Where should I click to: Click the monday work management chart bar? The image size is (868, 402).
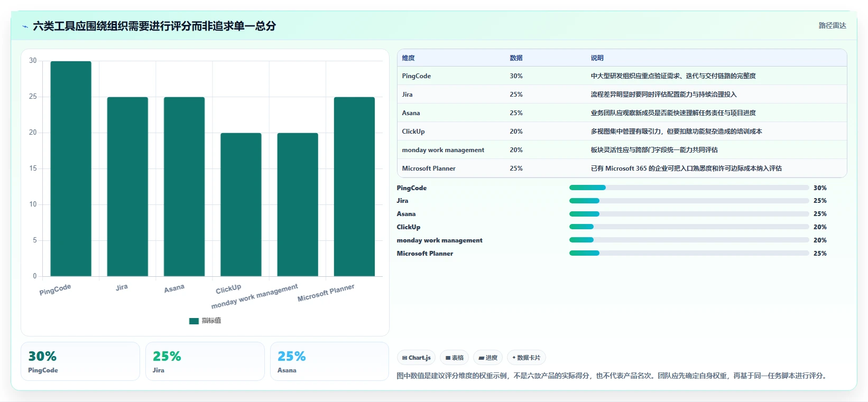click(x=298, y=204)
